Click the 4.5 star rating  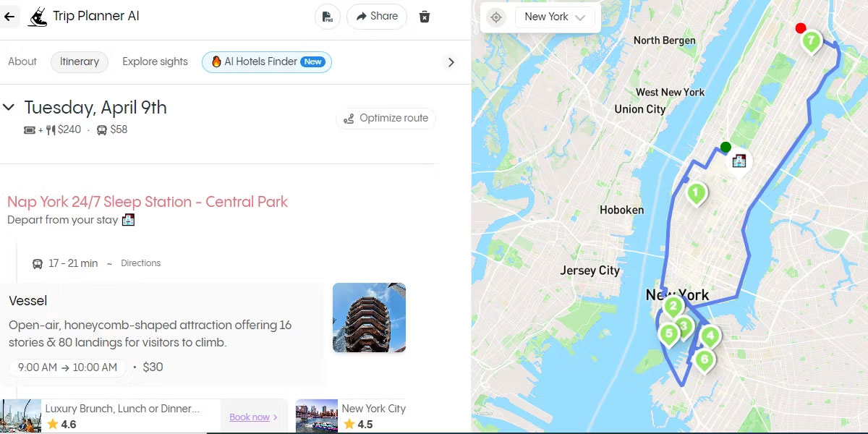pyautogui.click(x=358, y=425)
